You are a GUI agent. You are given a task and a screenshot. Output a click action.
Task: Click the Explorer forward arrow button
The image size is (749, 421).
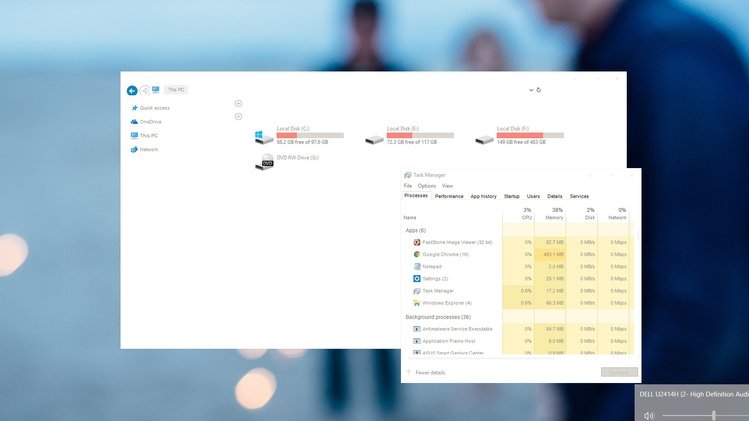pyautogui.click(x=144, y=90)
